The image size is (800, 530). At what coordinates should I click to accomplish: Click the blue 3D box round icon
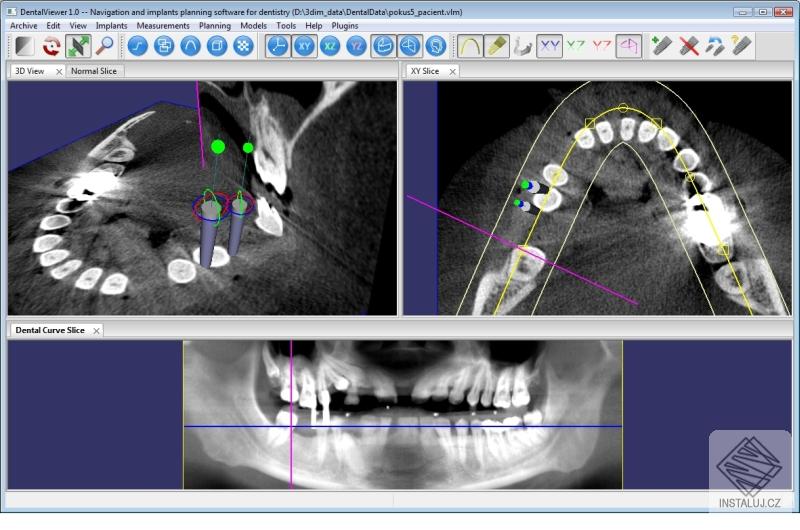[217, 46]
